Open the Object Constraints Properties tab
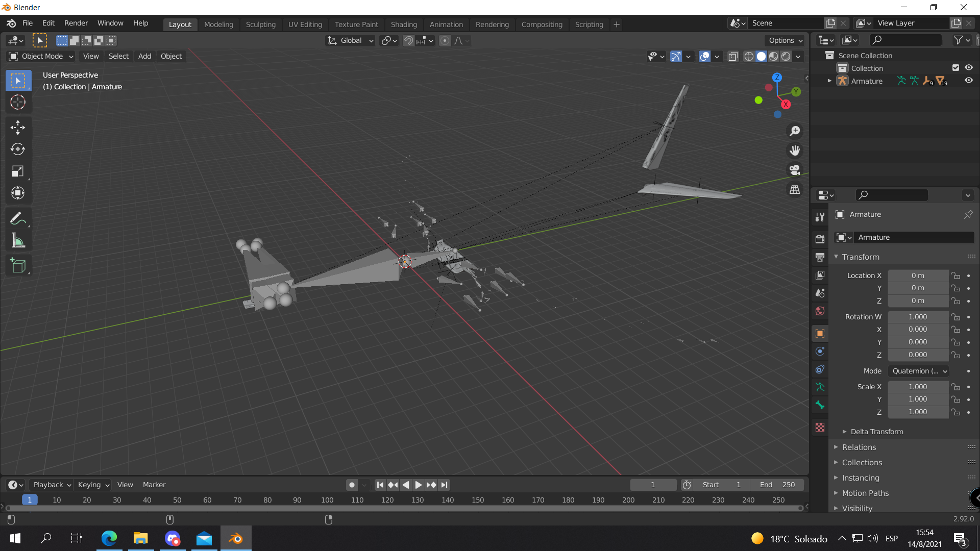Image resolution: width=980 pixels, height=551 pixels. coord(820,369)
